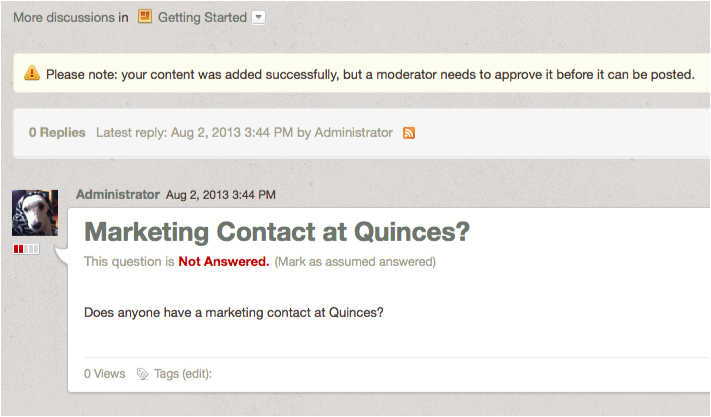This screenshot has height=417, width=711.
Task: Click the Administrator avatar photo
Action: (x=35, y=213)
